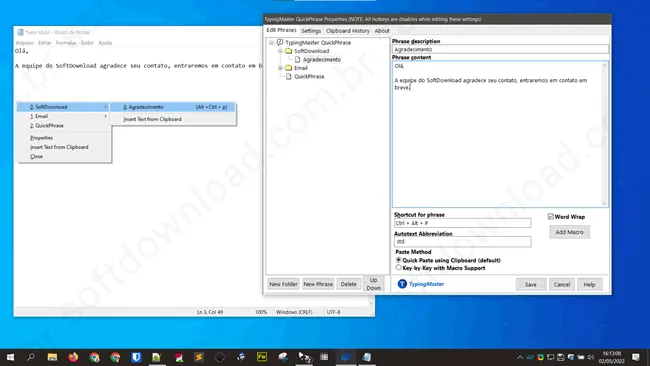Move phrase with Up button
650x366 pixels.
click(374, 280)
